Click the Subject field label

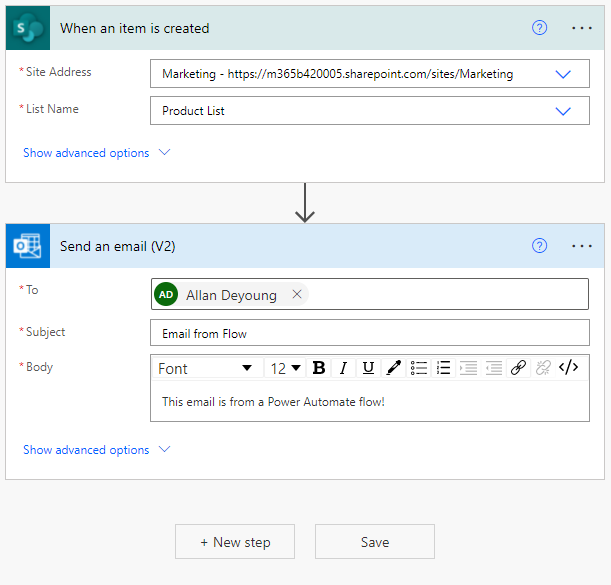pyautogui.click(x=46, y=332)
